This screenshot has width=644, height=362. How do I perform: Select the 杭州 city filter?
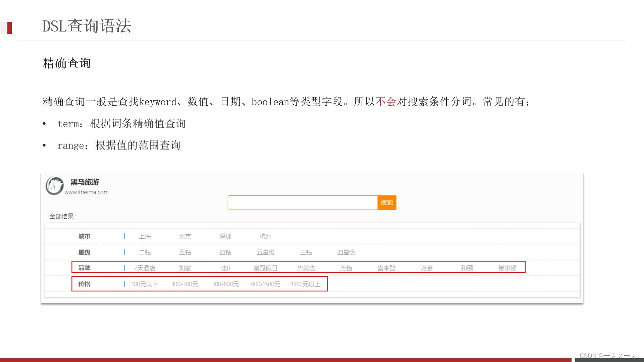pyautogui.click(x=265, y=236)
